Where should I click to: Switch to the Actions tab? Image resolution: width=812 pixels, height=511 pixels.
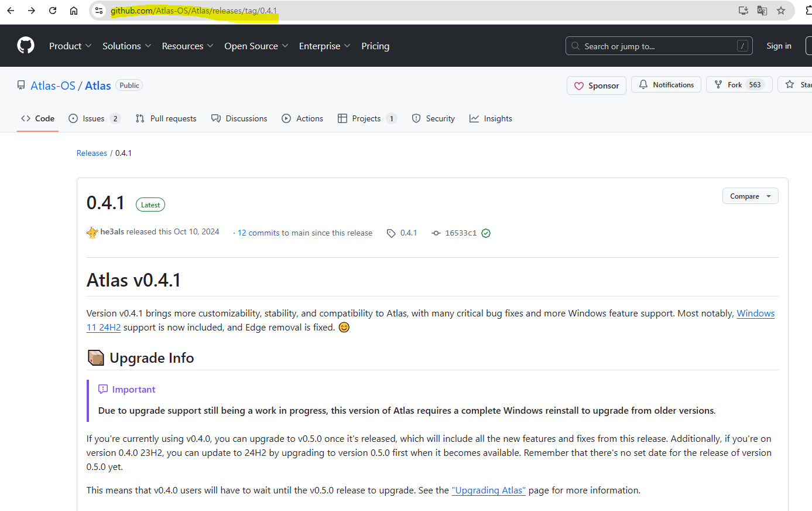(302, 118)
